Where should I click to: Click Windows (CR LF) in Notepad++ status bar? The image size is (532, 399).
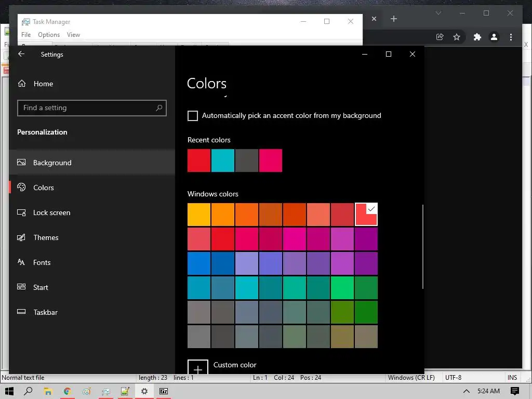[x=411, y=378]
